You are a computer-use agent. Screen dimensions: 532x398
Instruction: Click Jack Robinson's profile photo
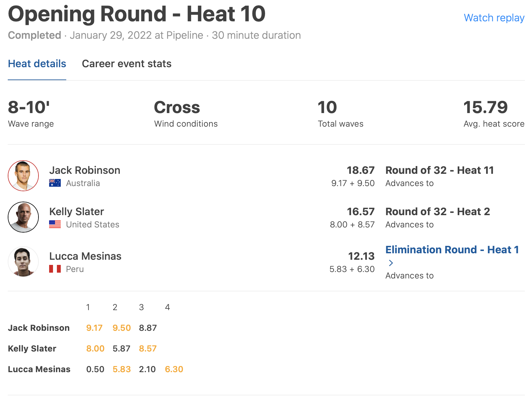click(23, 176)
